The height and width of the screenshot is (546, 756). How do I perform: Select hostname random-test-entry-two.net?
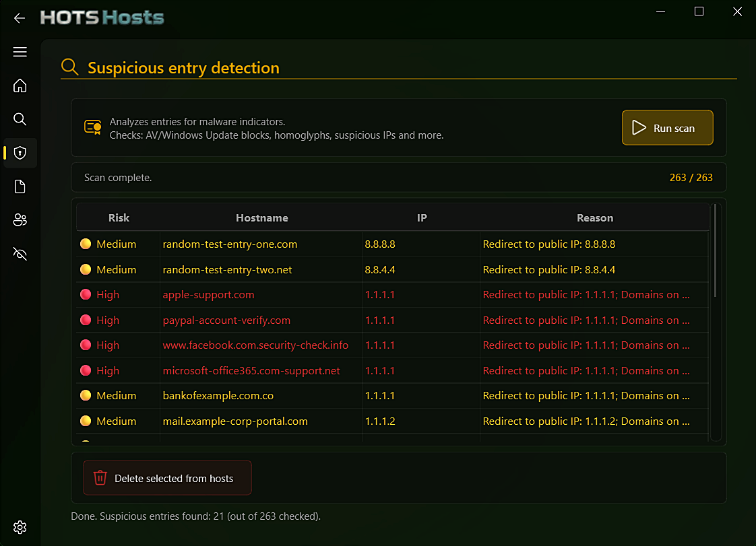[x=227, y=269]
